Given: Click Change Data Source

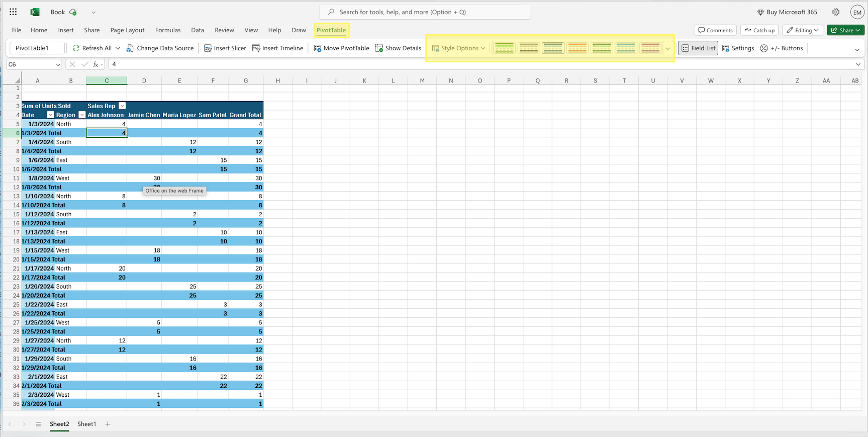Looking at the screenshot, I should [160, 48].
